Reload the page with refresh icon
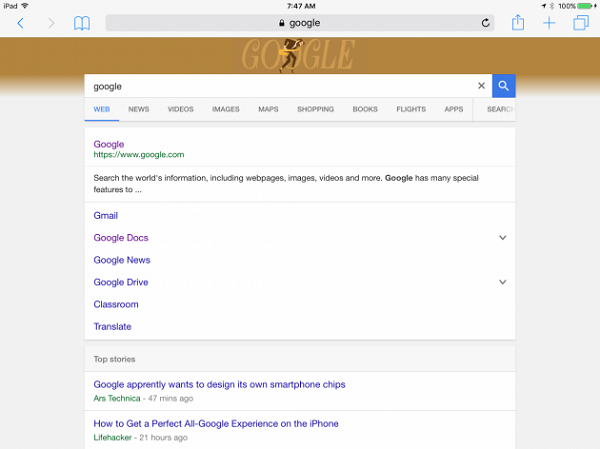This screenshot has width=600, height=449. [485, 23]
